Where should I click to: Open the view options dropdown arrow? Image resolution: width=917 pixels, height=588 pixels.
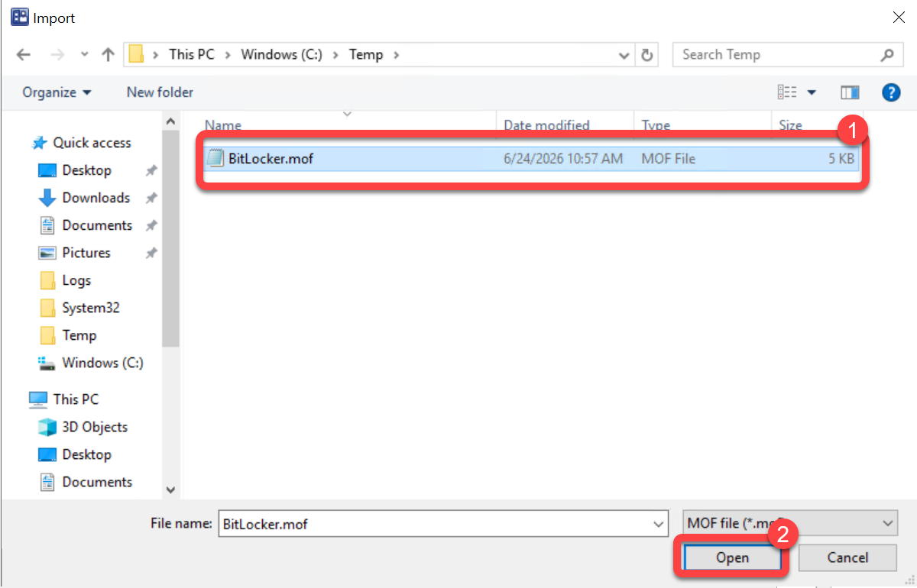812,92
